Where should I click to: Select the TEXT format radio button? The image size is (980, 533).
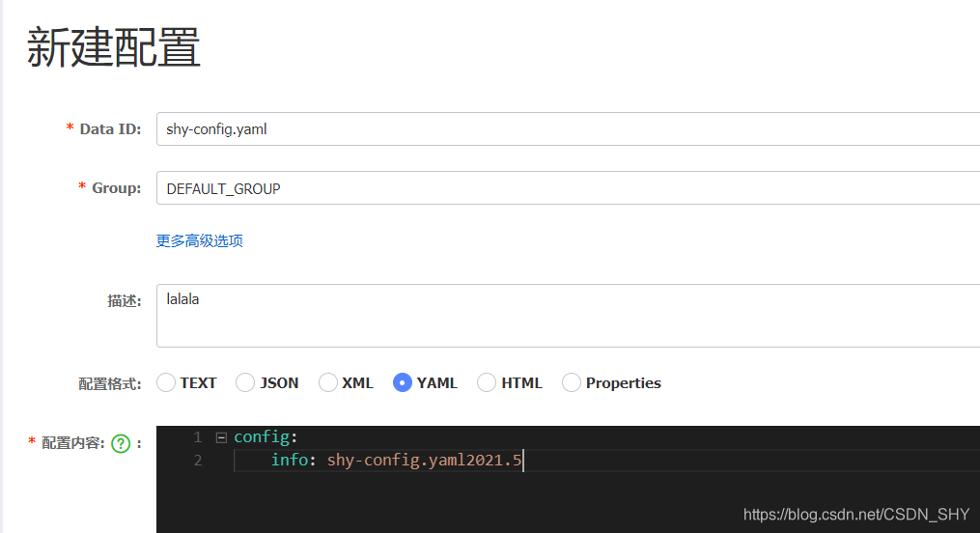pos(166,382)
